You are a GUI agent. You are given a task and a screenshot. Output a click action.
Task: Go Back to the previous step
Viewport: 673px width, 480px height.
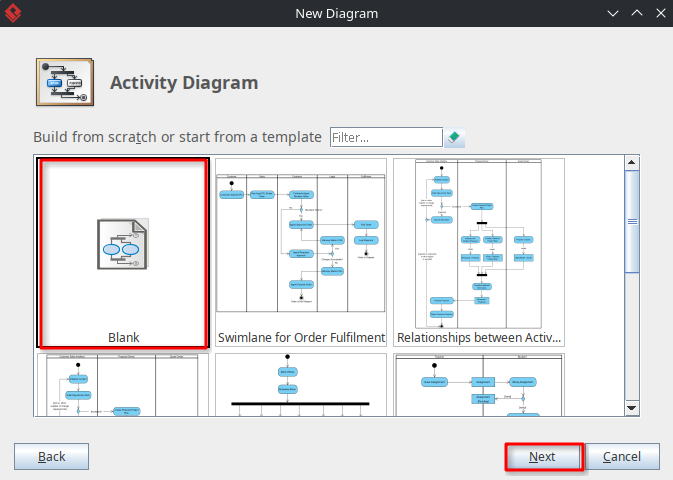pos(52,457)
